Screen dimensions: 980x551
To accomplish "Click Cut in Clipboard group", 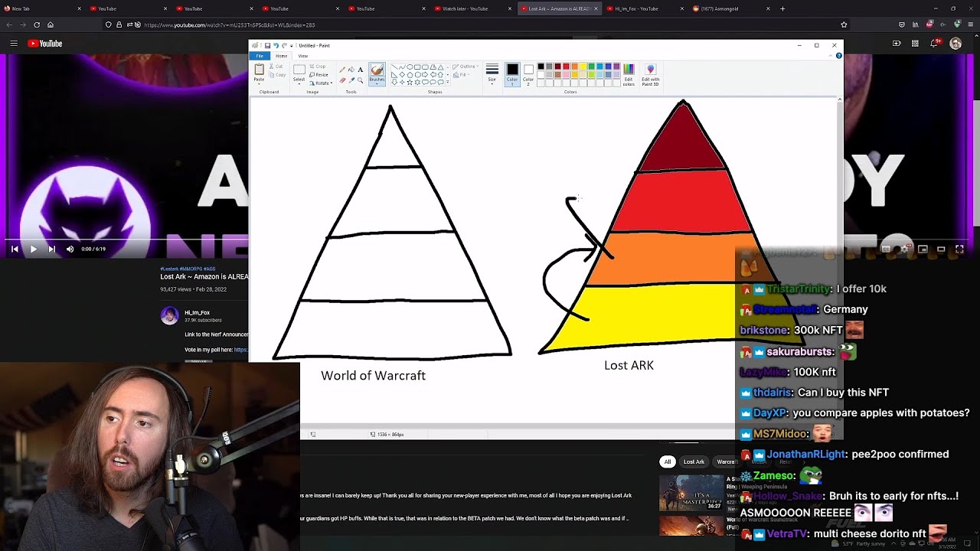I will [276, 67].
